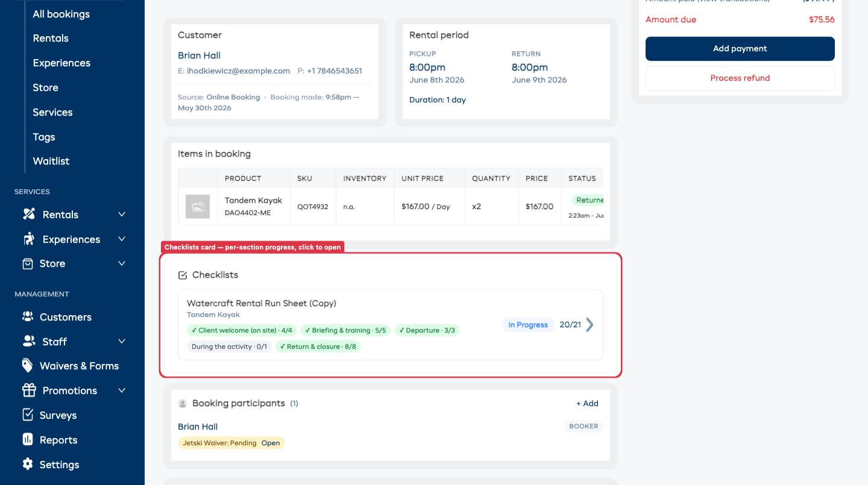Open the Surveys page
This screenshot has width=868, height=485.
(58, 415)
